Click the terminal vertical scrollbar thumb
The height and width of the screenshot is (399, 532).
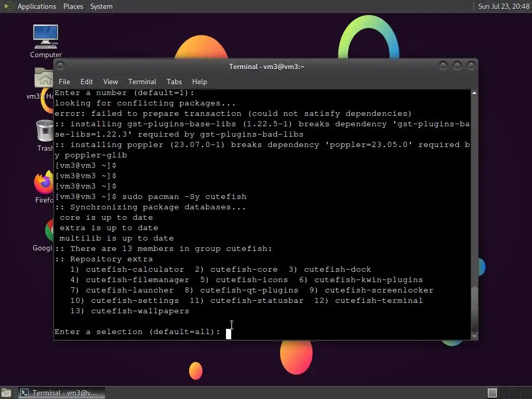[x=474, y=309]
